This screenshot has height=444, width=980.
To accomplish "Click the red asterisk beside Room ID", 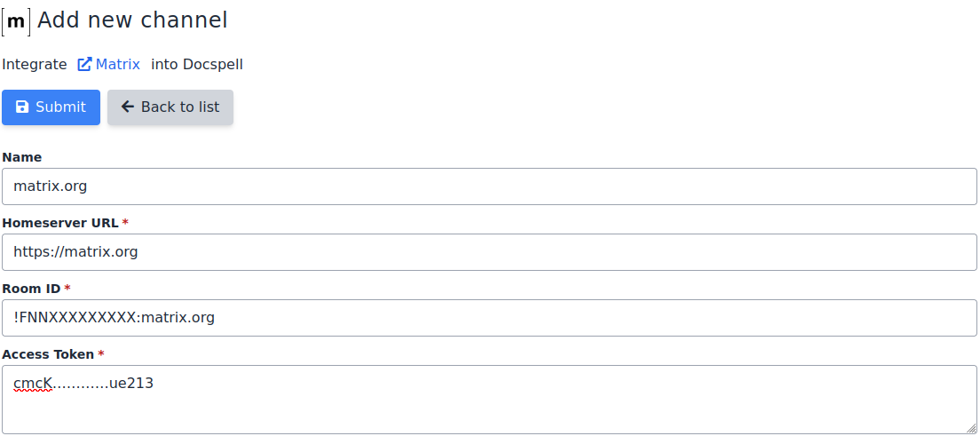I will coord(67,289).
